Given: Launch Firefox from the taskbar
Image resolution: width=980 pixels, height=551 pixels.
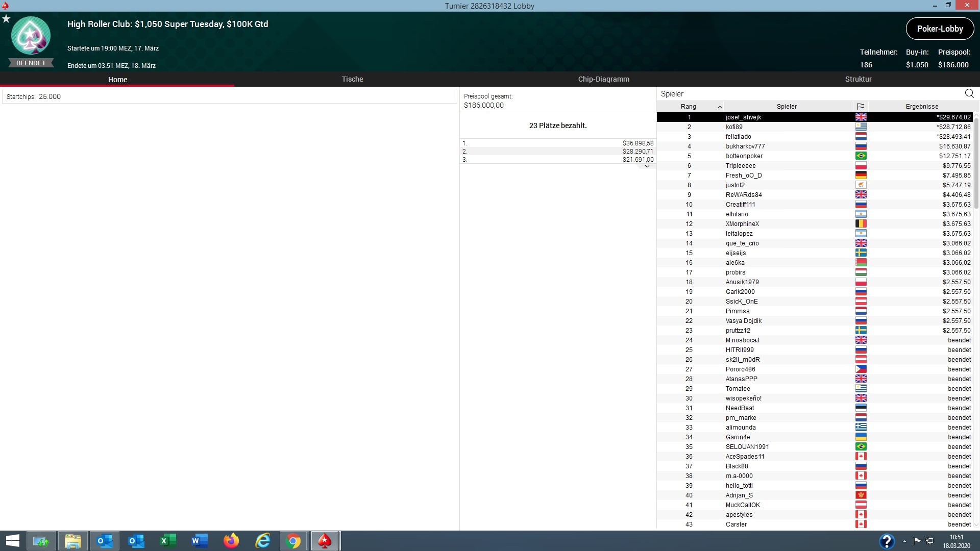Looking at the screenshot, I should [231, 541].
